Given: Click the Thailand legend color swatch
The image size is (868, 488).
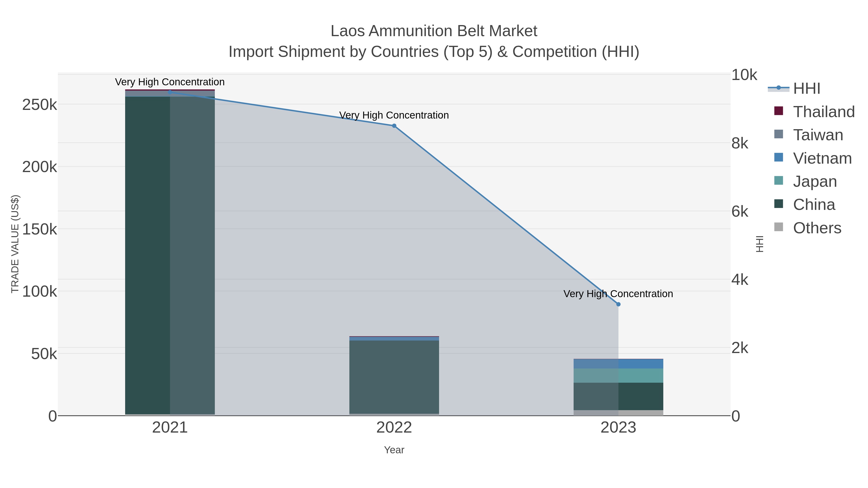Looking at the screenshot, I should pos(779,111).
